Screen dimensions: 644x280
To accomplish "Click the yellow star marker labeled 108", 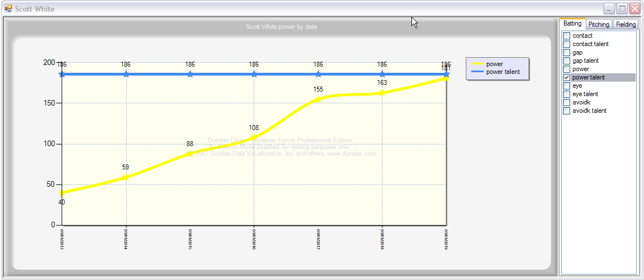I will [x=254, y=137].
